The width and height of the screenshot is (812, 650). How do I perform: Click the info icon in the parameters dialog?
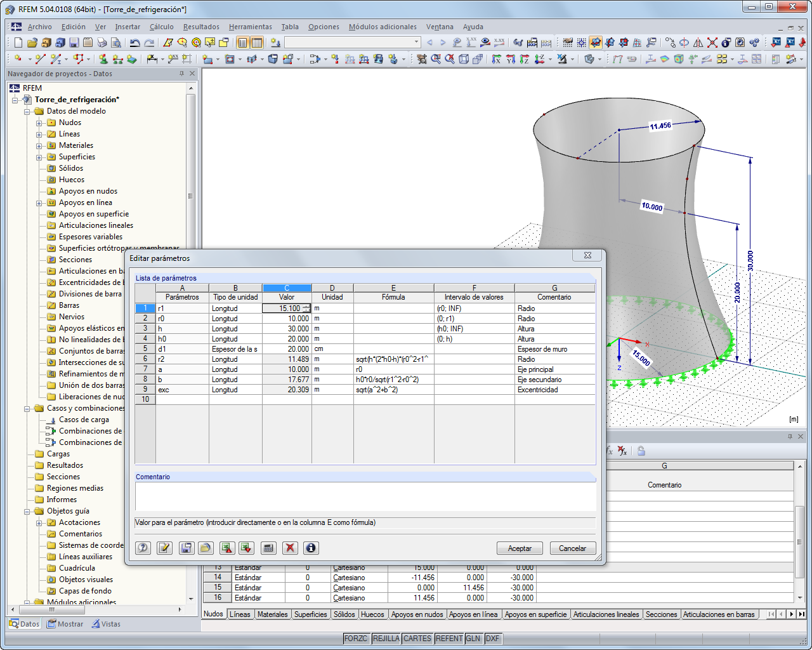311,547
